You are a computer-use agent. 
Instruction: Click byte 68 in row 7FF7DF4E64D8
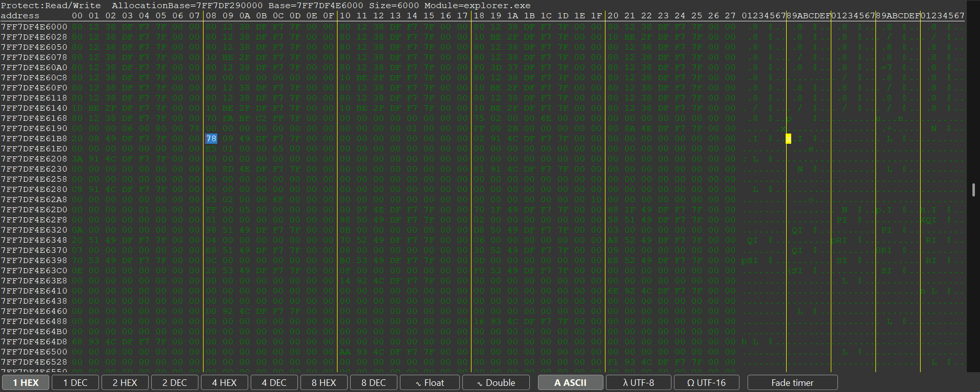coord(77,341)
